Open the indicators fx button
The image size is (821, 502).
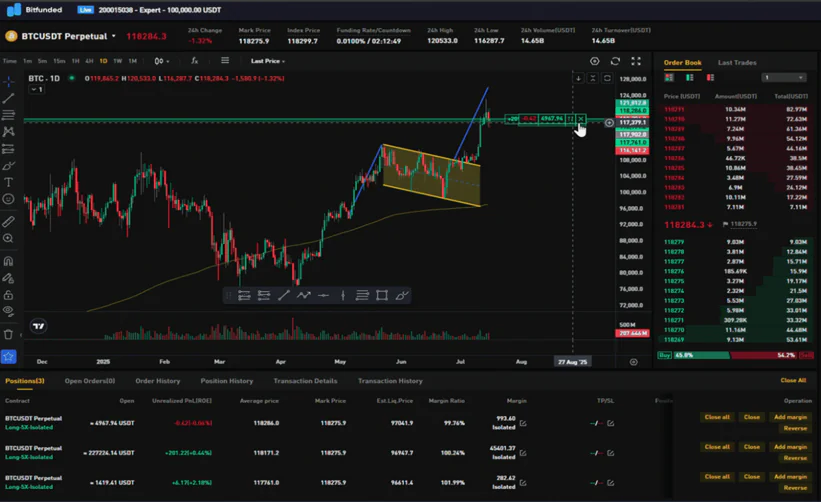[194, 61]
